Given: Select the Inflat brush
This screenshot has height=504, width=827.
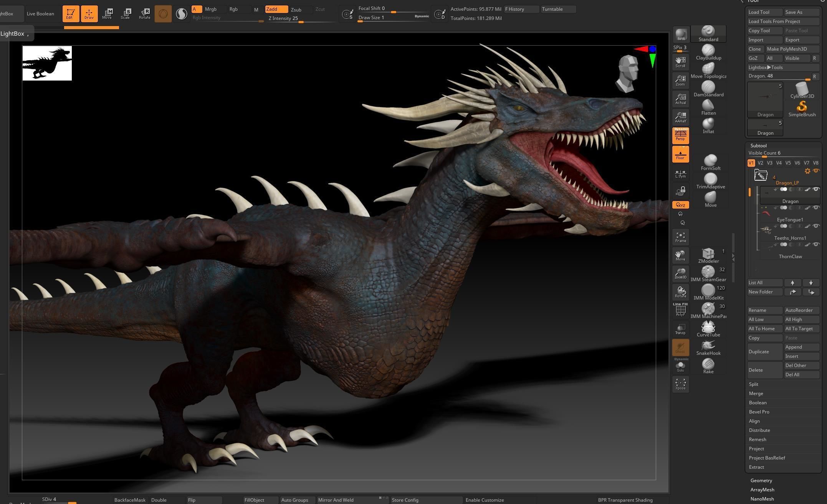Looking at the screenshot, I should [708, 126].
